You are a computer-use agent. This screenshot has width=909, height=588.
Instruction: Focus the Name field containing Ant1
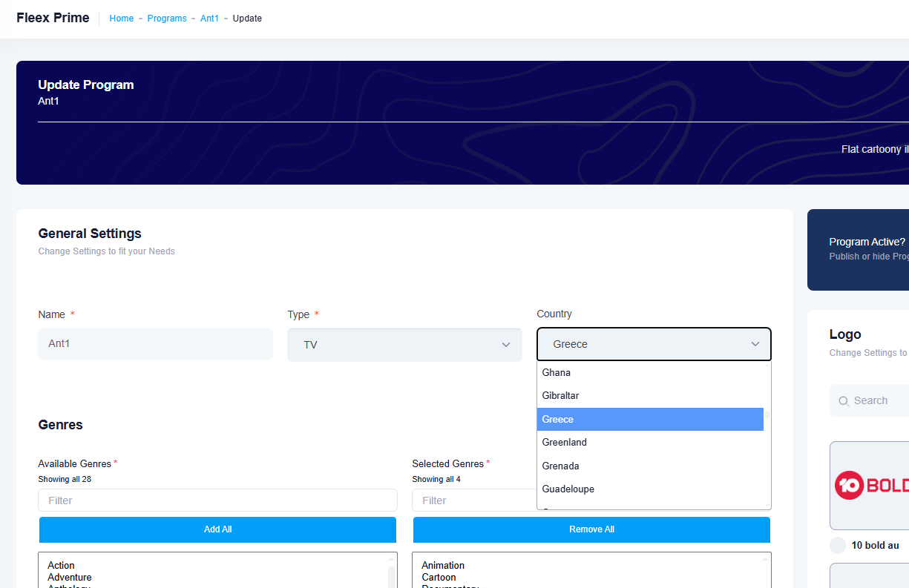[x=155, y=344]
